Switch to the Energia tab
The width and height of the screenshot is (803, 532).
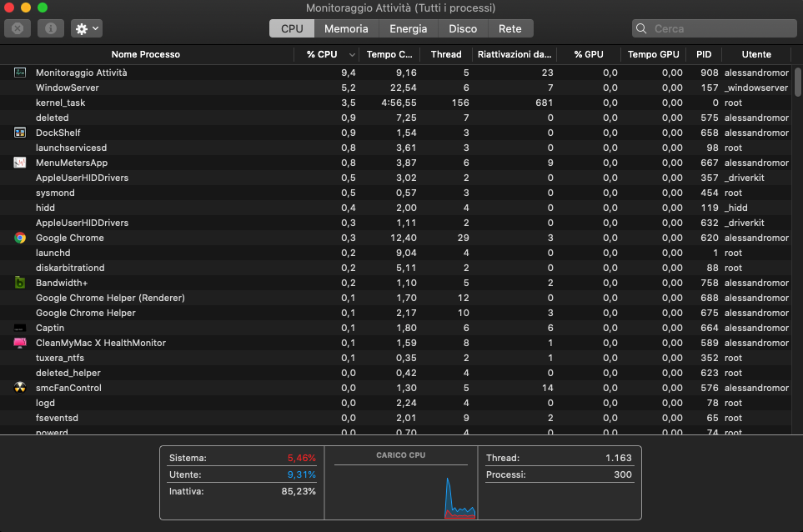[408, 28]
